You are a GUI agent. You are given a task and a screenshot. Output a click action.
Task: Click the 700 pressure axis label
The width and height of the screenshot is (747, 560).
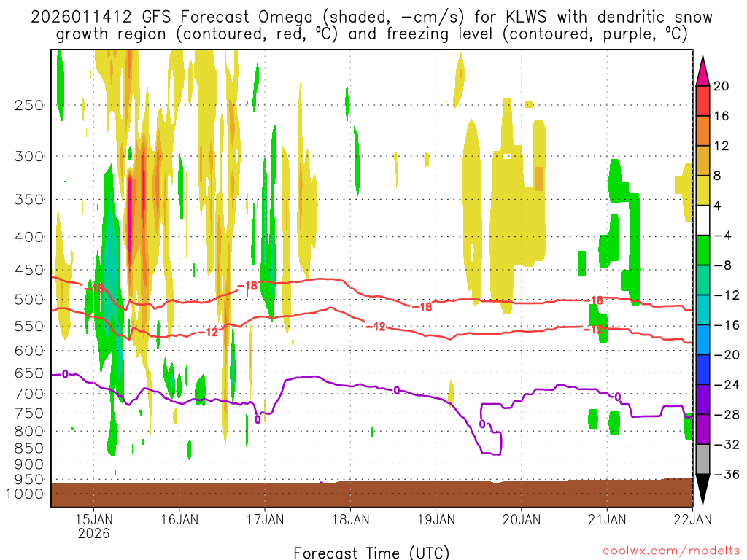[x=29, y=394]
